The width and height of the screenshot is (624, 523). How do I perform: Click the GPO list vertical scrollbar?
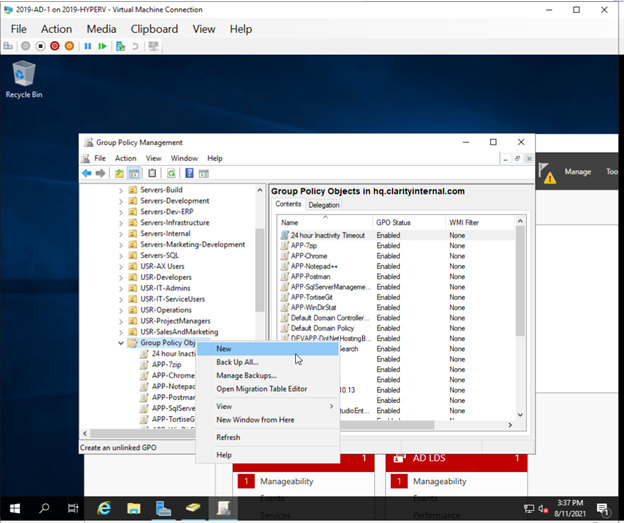(x=520, y=281)
